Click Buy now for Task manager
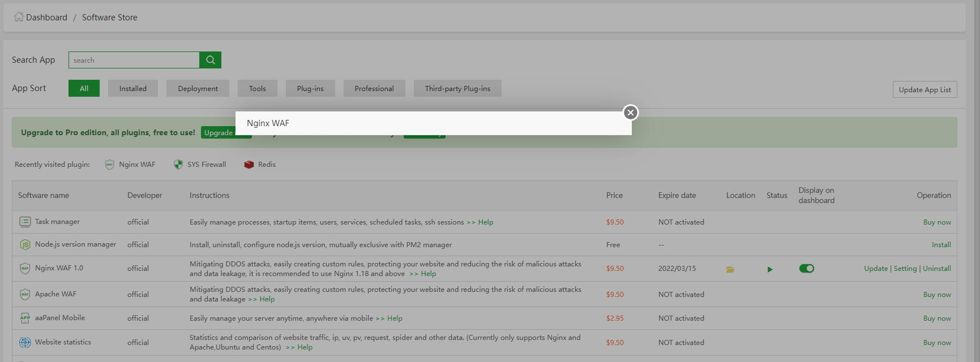 [937, 222]
